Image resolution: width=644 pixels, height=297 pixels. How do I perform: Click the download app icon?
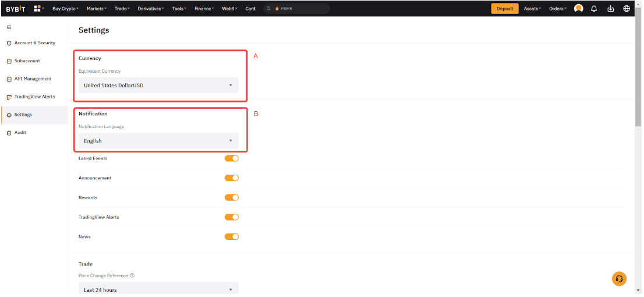[610, 9]
